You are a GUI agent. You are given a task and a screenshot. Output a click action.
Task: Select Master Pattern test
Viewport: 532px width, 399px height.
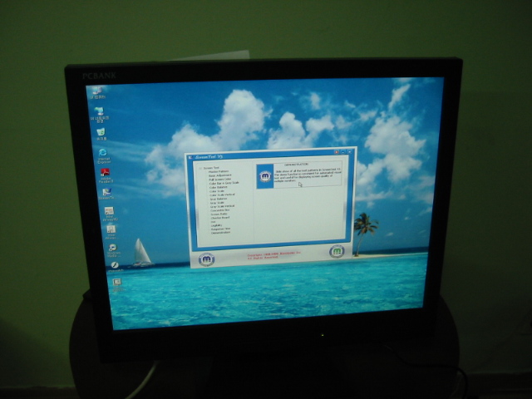(219, 172)
